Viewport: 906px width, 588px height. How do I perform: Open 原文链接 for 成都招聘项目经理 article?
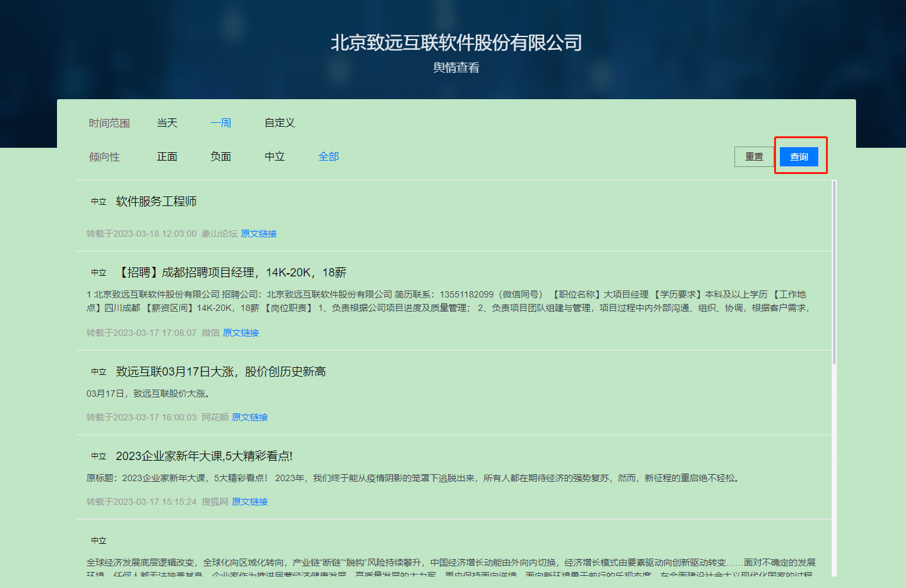click(x=241, y=333)
